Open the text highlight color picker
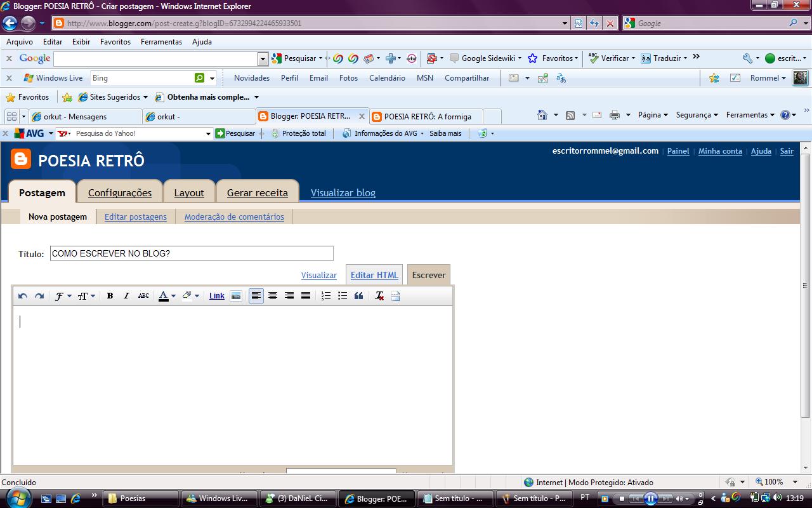 [190, 296]
